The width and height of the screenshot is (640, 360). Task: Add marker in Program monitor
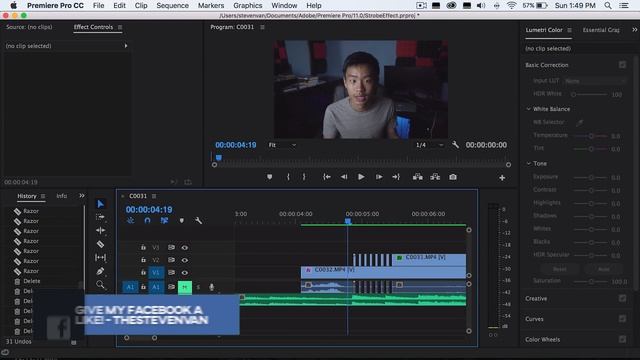tap(269, 177)
